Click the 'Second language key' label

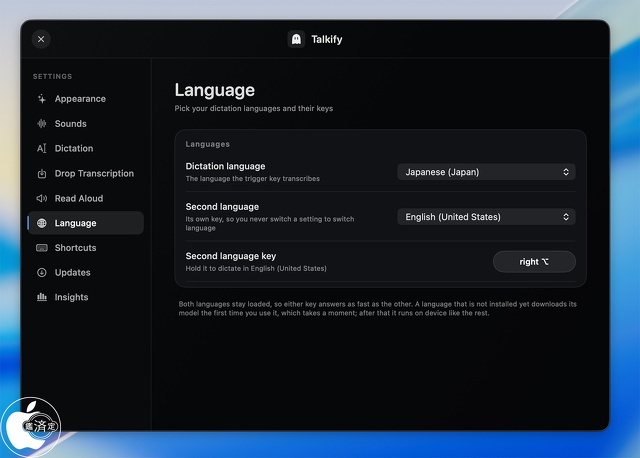231,256
